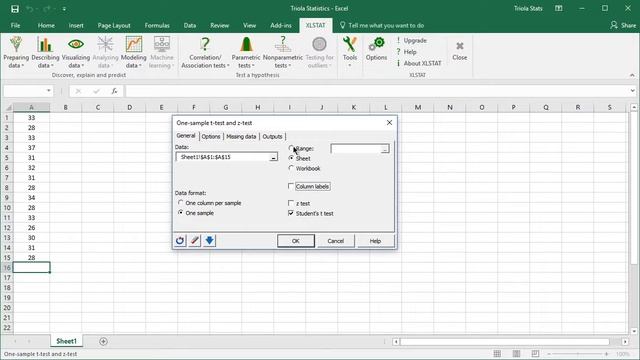This screenshot has height=360, width=640.
Task: Click the Save icon in title bar
Action: click(15, 9)
